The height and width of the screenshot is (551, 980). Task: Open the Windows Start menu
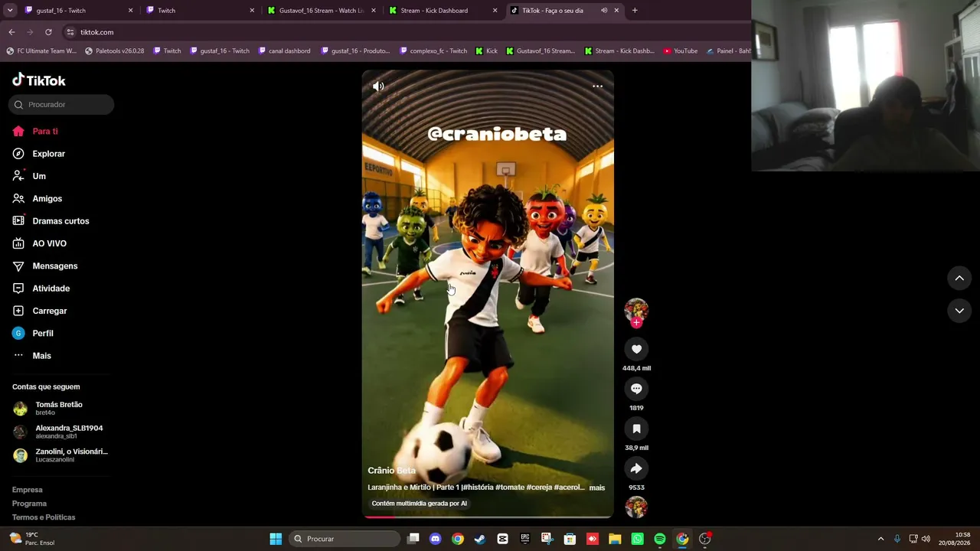click(x=276, y=539)
